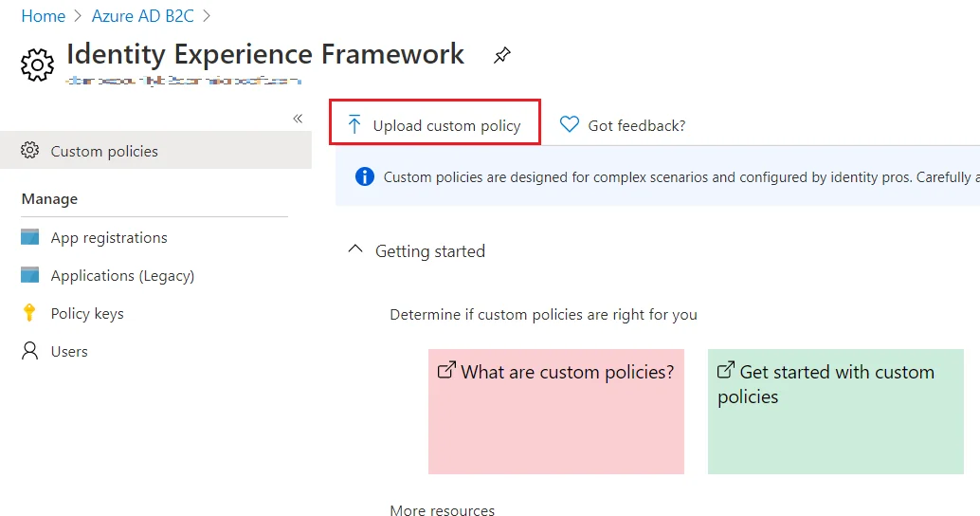Image resolution: width=980 pixels, height=516 pixels.
Task: Click external-link icon on What are custom policies?
Action: pyautogui.click(x=446, y=370)
